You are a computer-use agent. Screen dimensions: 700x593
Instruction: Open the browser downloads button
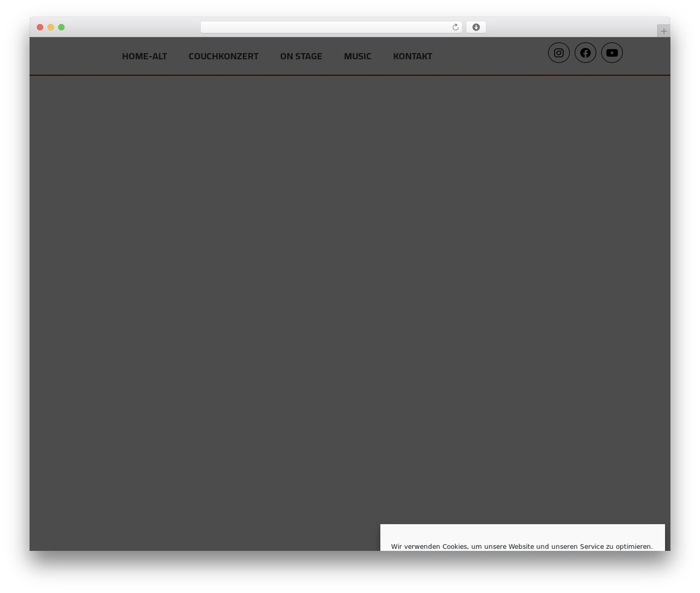(476, 27)
